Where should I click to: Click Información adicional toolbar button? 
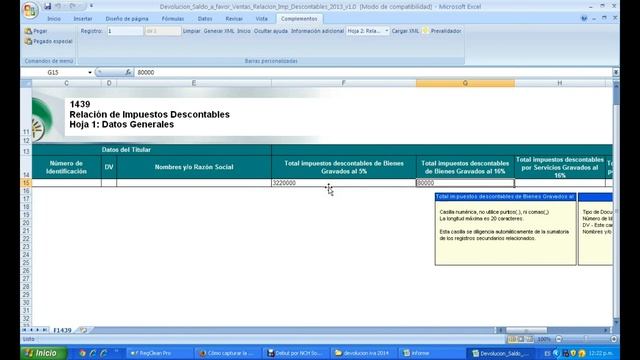317,31
